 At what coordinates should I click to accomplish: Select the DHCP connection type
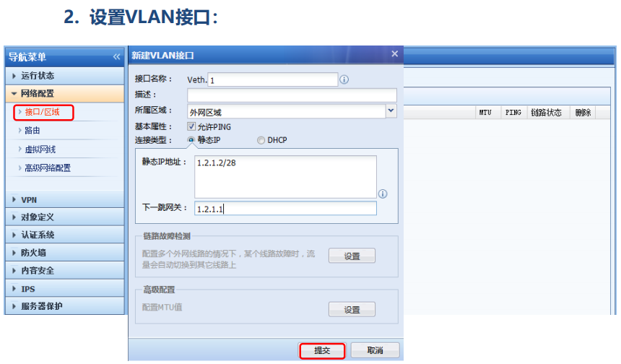[x=261, y=140]
